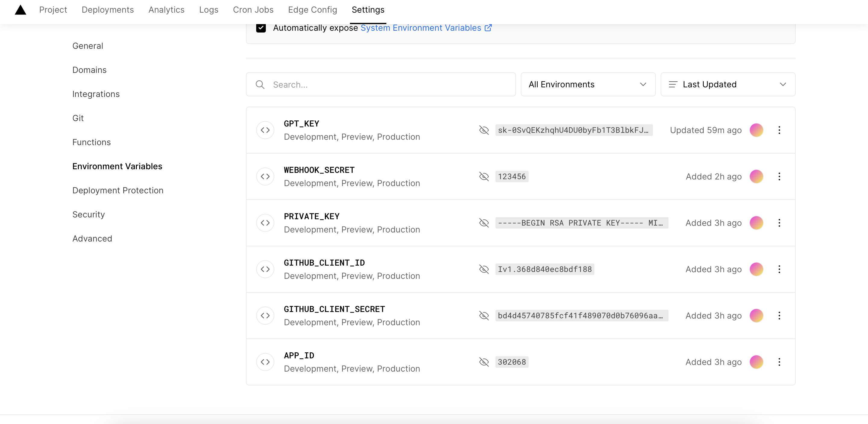Open the Cron Jobs tab
This screenshot has height=424, width=868.
coord(253,10)
